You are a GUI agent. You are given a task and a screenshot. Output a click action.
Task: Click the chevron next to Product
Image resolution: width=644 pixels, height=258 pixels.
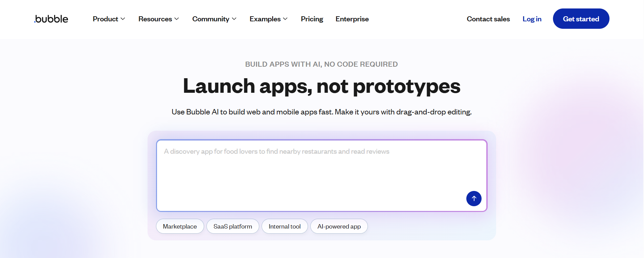click(123, 19)
